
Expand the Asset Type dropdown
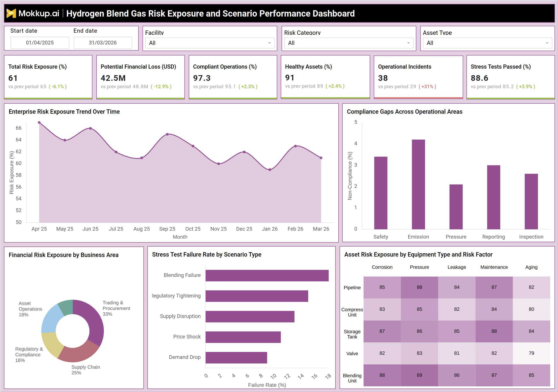(487, 43)
